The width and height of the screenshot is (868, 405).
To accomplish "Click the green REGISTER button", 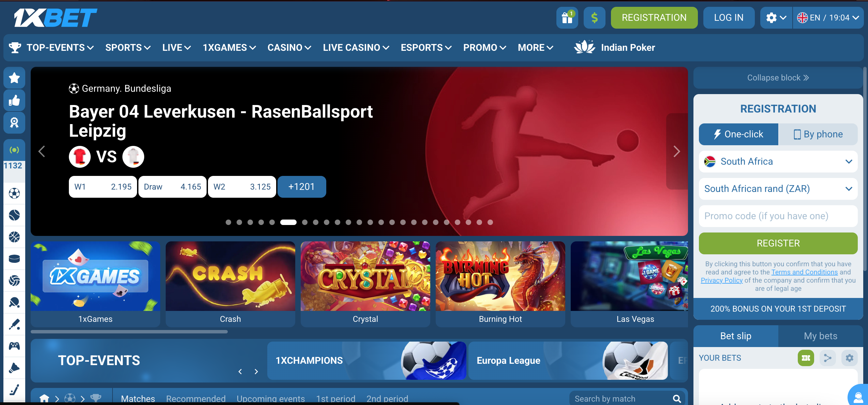I will (x=778, y=243).
